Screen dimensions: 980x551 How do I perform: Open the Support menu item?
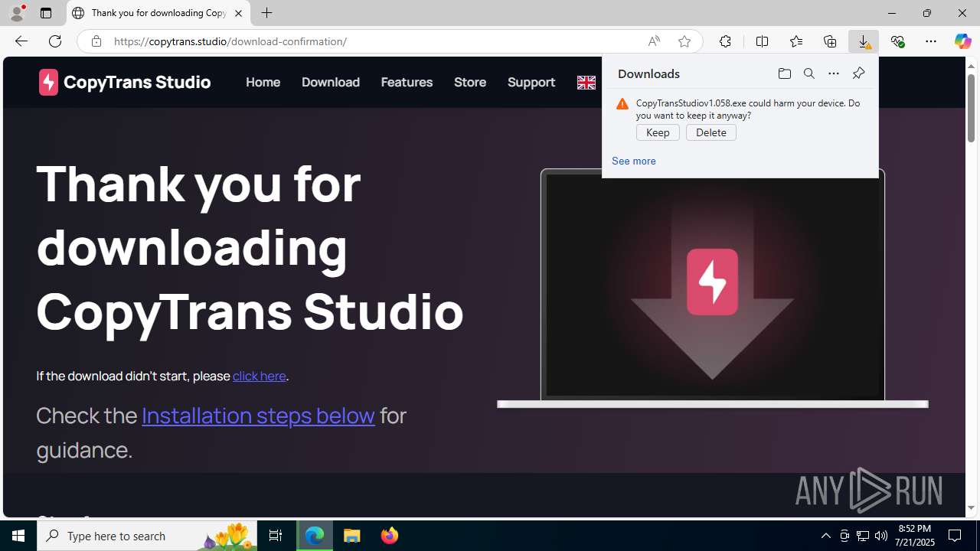coord(531,82)
